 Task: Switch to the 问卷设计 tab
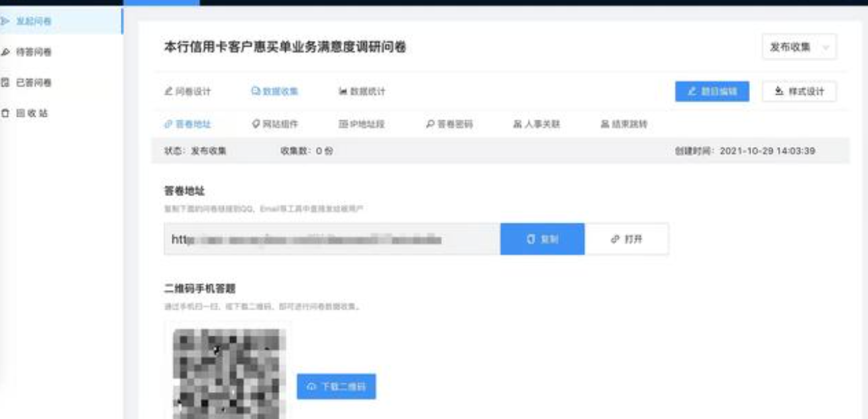[188, 92]
